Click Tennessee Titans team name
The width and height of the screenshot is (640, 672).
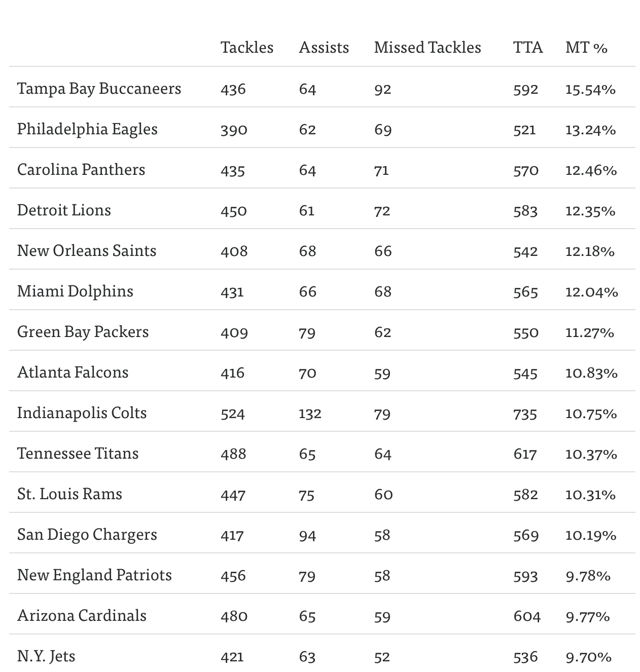click(78, 454)
